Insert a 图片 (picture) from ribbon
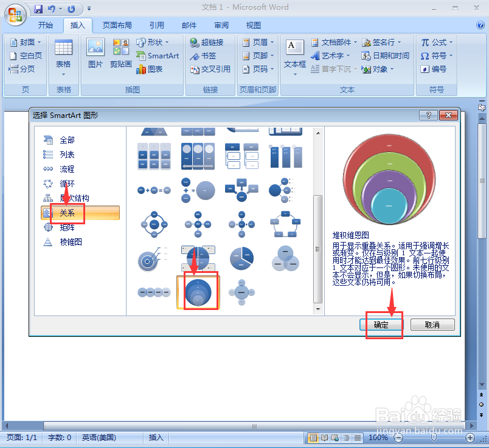Screen dimensions: 489x448 [x=95, y=53]
